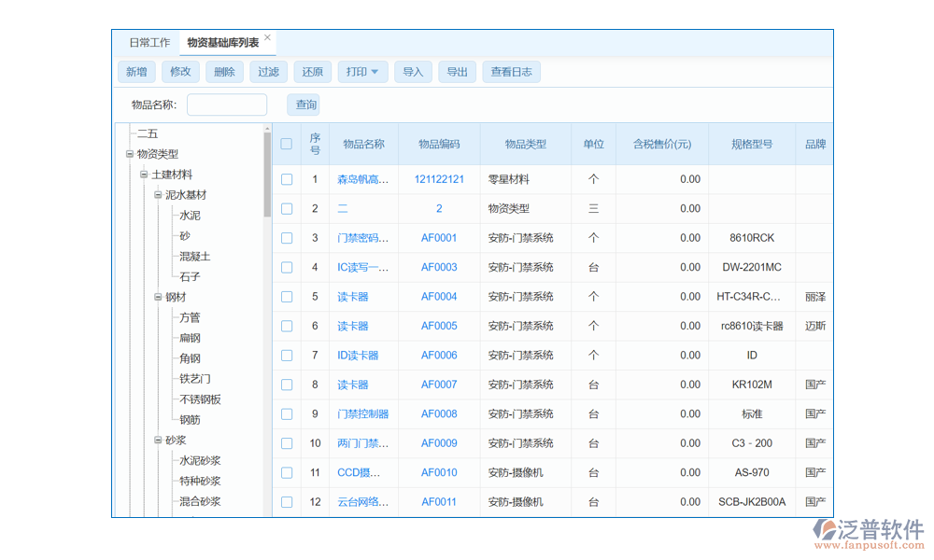Collapse the 土建材料 tree node
Viewport: 934px width, 560px height.
pos(144,175)
